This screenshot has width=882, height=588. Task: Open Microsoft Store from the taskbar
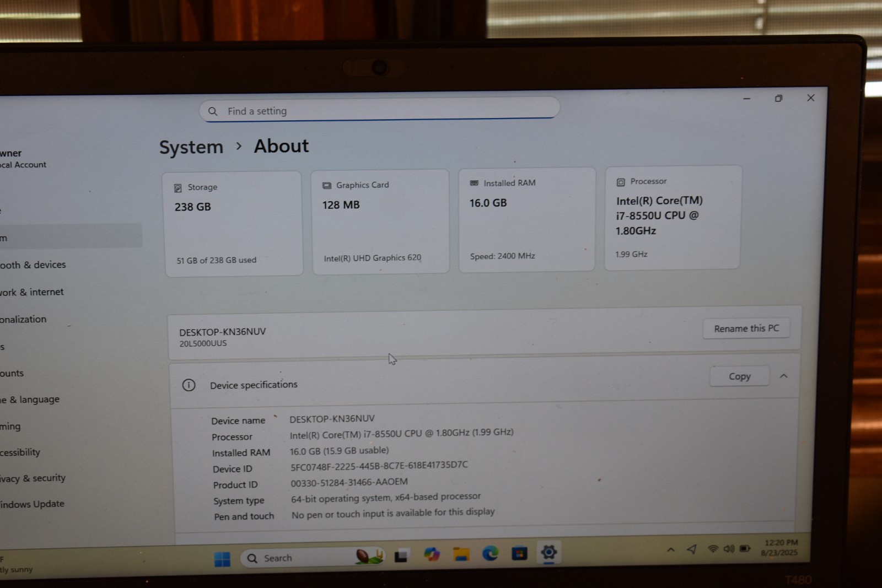tap(519, 553)
